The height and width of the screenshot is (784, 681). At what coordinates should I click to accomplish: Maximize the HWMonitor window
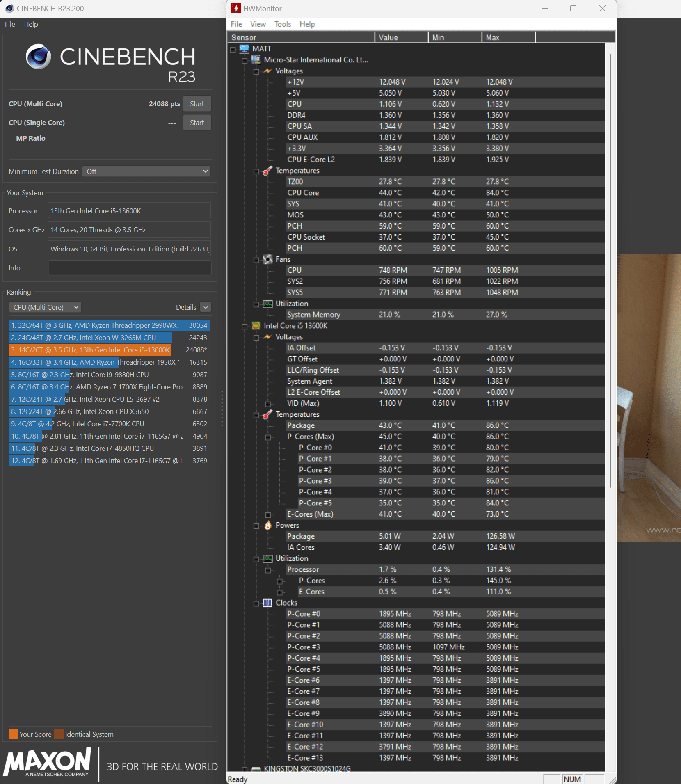573,8
